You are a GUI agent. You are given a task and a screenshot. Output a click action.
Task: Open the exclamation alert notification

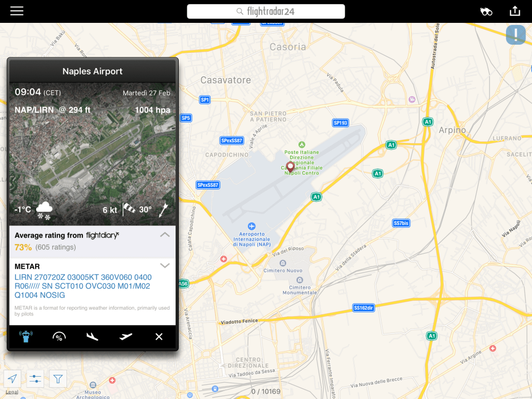516,35
